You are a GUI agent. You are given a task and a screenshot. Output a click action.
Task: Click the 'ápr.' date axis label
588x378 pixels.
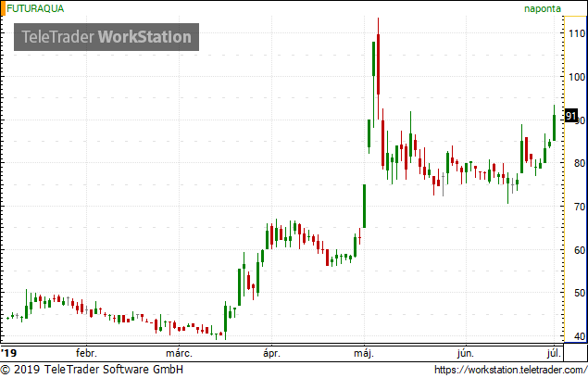point(271,353)
